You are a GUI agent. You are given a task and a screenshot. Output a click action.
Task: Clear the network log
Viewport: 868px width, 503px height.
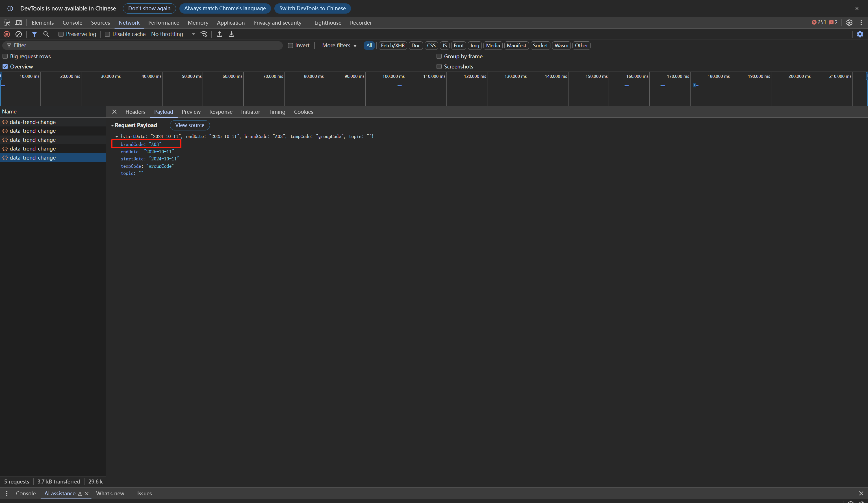[x=19, y=34]
